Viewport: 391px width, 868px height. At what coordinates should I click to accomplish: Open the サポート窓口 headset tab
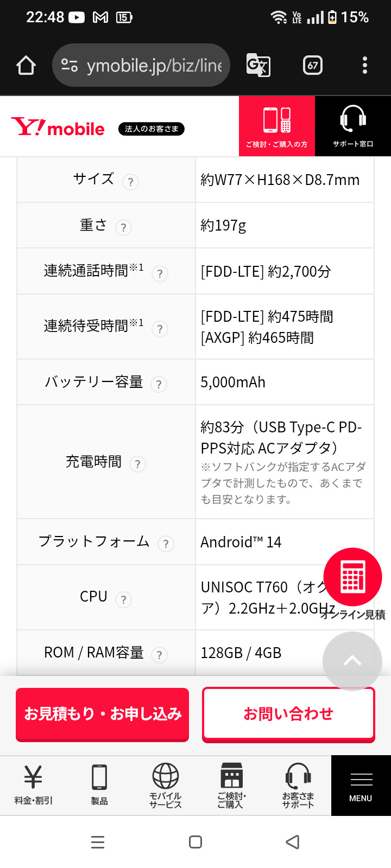point(353,126)
